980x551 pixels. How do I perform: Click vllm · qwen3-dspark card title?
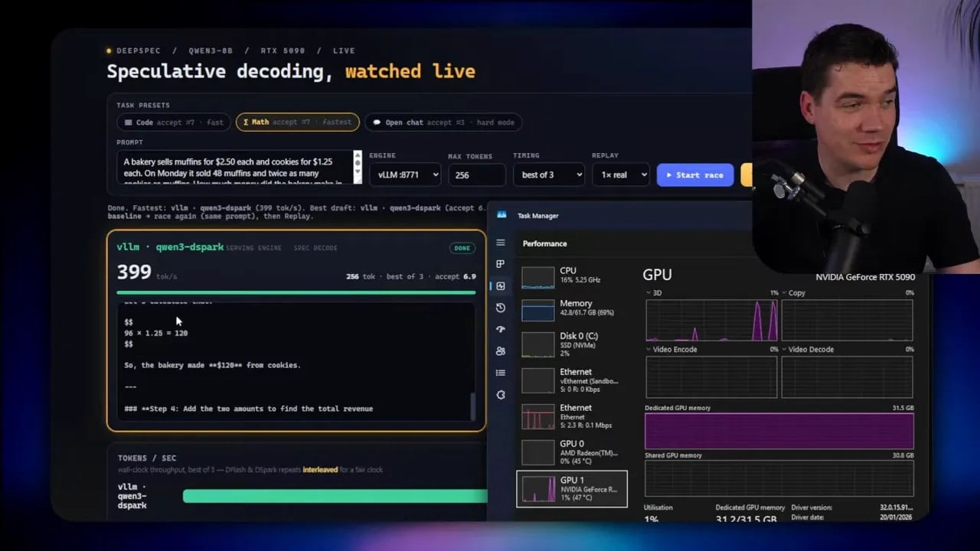pos(170,247)
